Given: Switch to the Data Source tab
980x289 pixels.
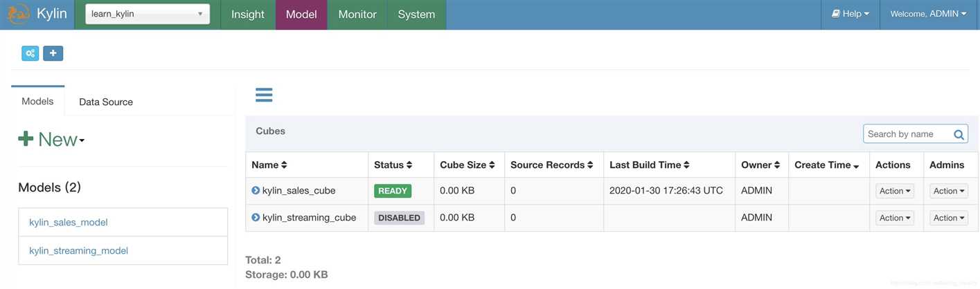Looking at the screenshot, I should [106, 102].
